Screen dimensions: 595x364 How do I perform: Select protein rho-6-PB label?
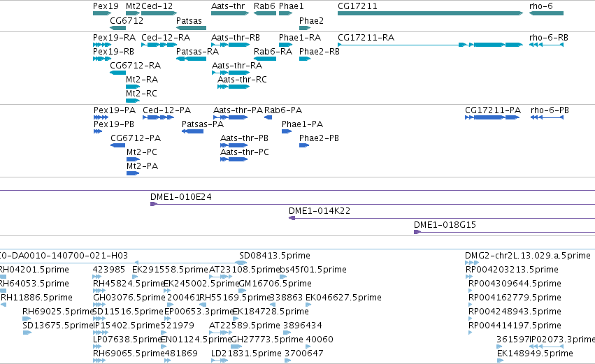click(x=550, y=110)
